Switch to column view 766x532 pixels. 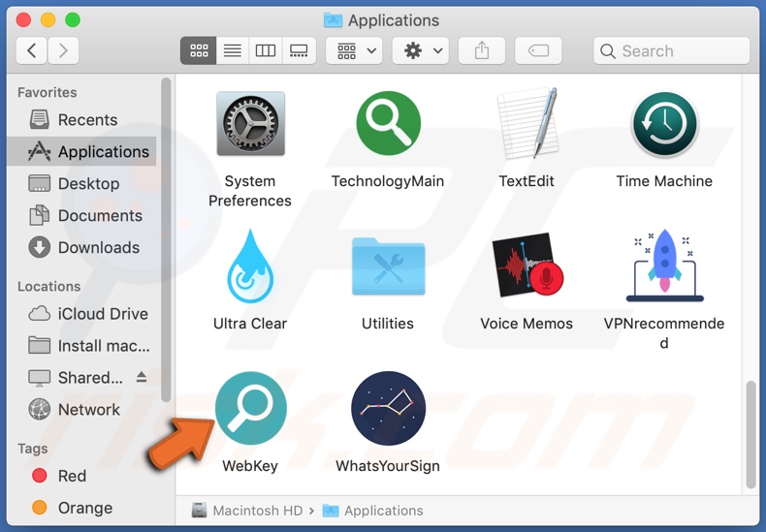(266, 50)
